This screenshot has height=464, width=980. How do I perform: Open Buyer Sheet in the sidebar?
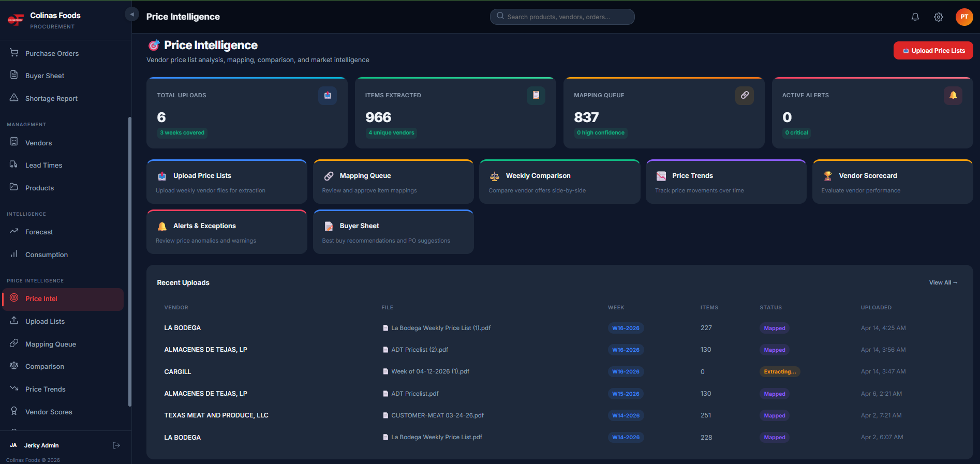pos(63,76)
